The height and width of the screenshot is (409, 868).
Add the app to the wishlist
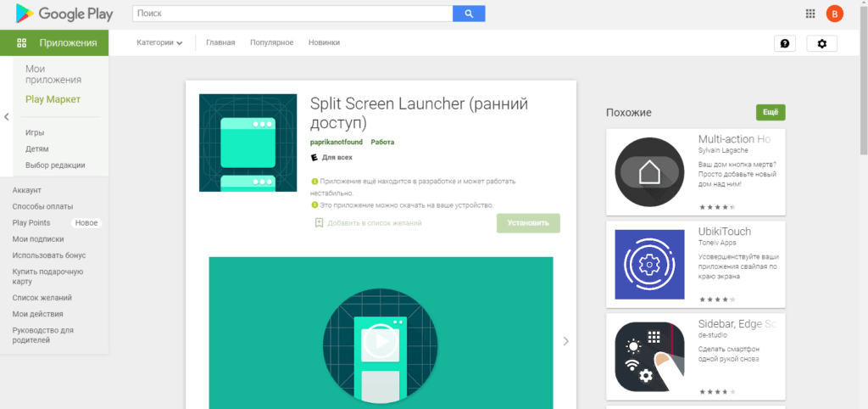[x=368, y=223]
